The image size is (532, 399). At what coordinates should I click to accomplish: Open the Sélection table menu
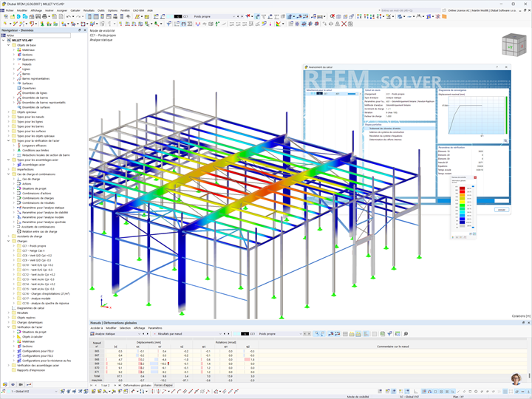point(125,328)
